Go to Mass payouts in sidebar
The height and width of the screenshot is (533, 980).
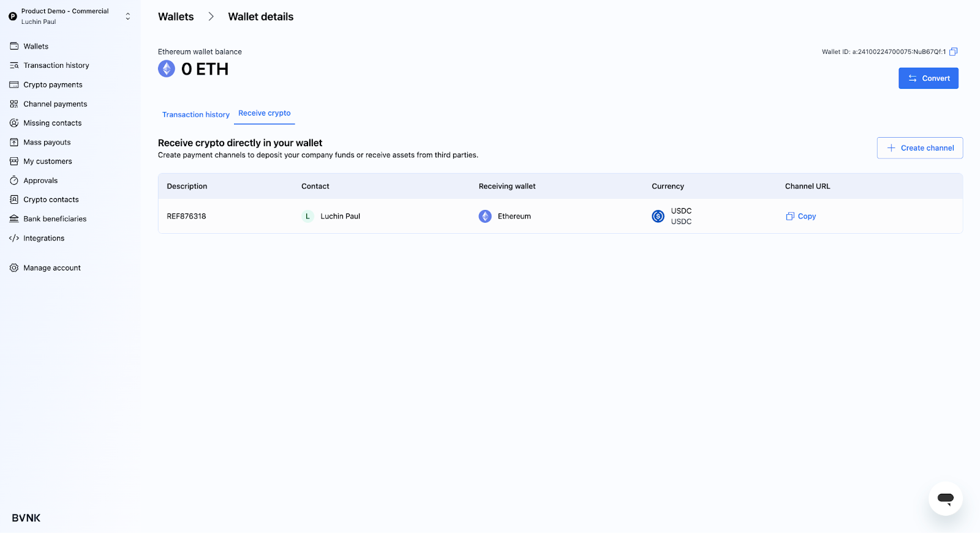coord(47,143)
